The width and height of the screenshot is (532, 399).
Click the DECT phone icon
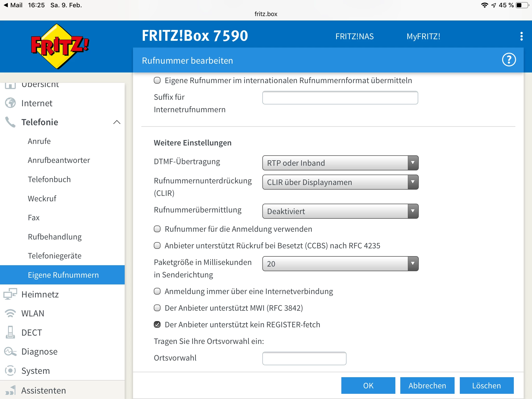point(10,332)
